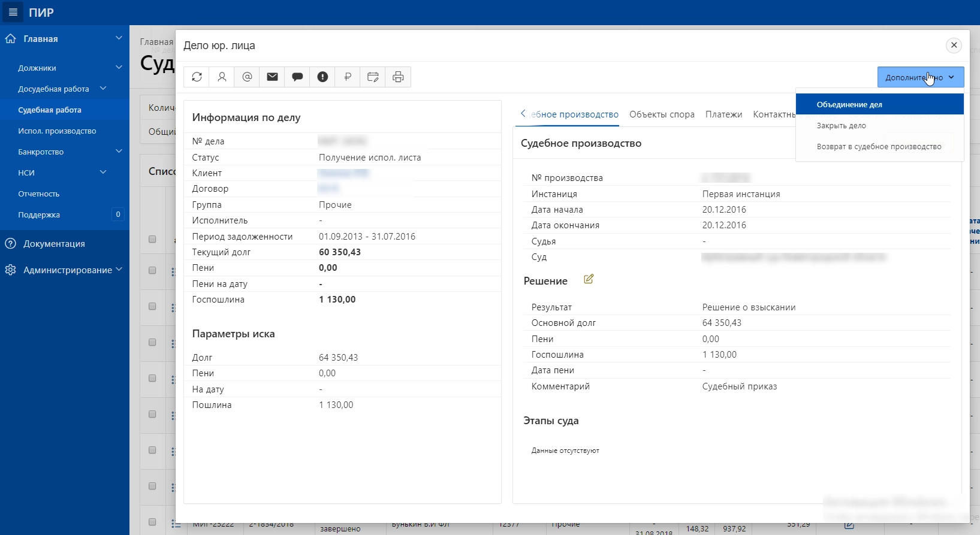Open the hamburger menu next to ПИР

[13, 12]
